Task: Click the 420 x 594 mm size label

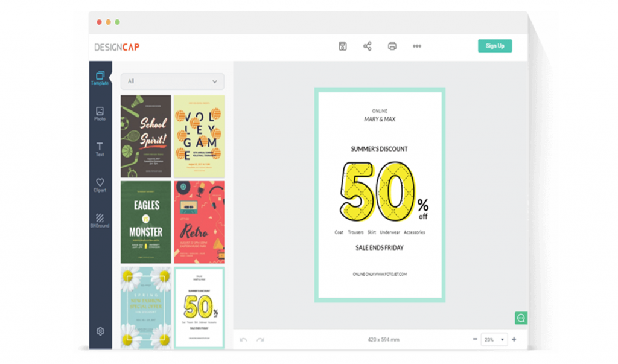Action: tap(383, 339)
